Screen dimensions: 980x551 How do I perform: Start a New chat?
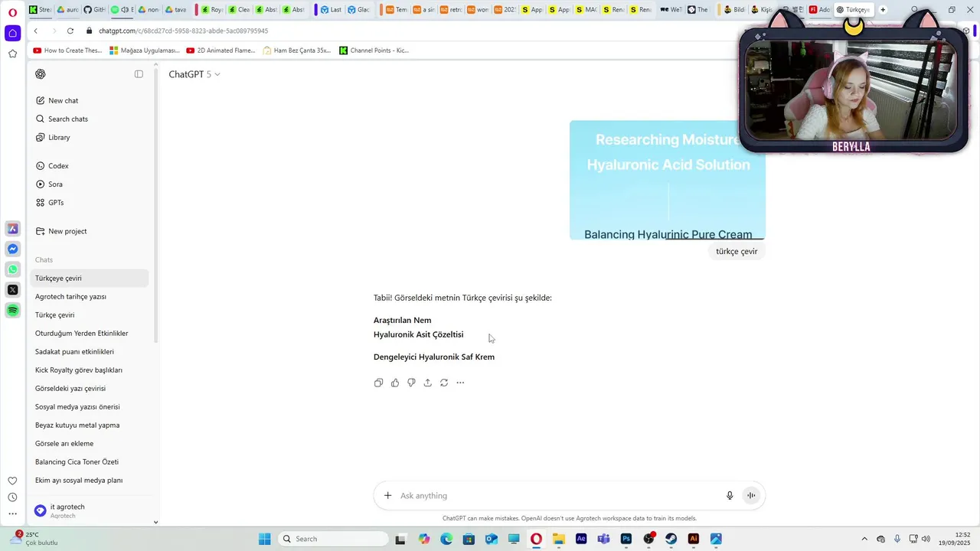coord(90,101)
